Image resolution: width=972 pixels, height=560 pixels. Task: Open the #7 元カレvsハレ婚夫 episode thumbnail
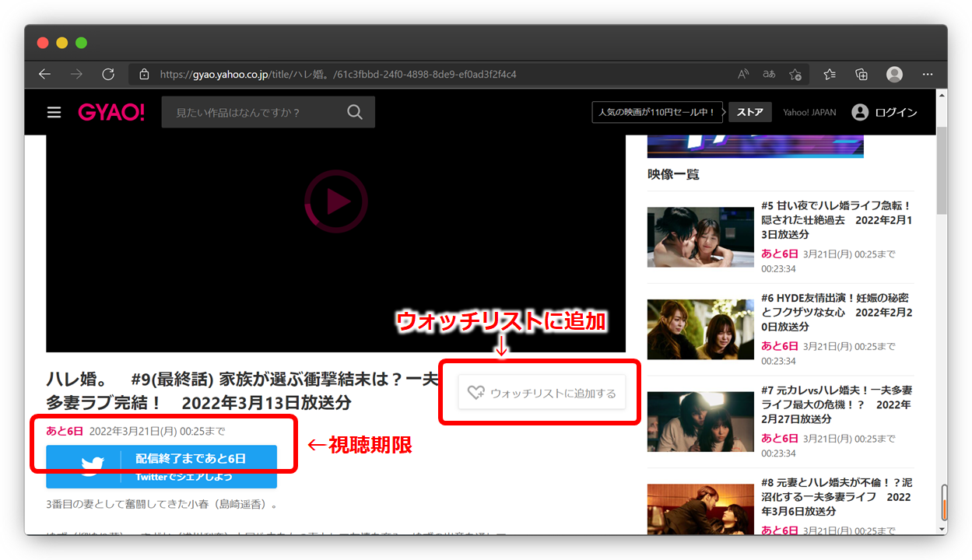700,422
